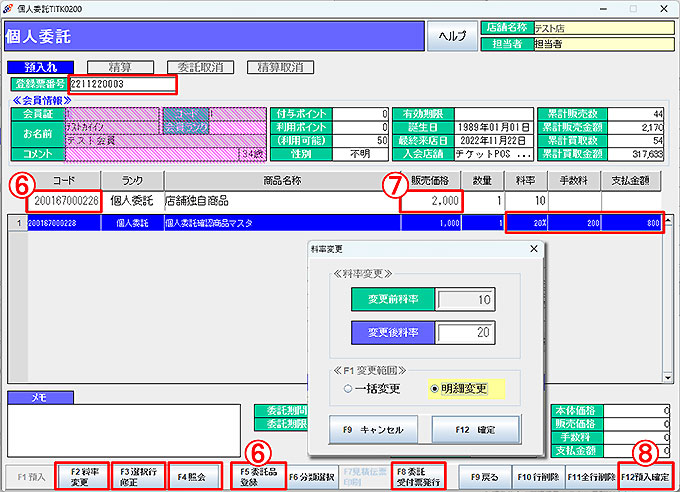
Task: Click the row's 支払金額 cell 800
Action: [631, 223]
